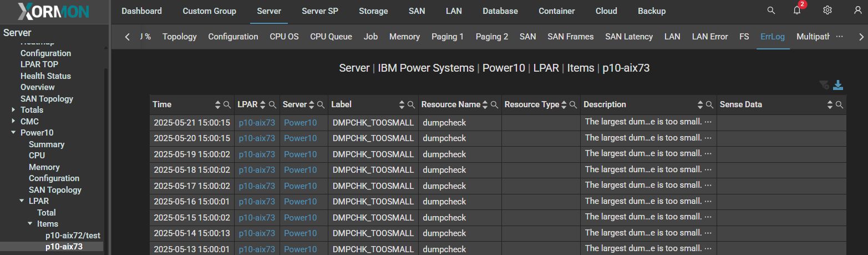868x255 pixels.
Task: Open Power10 link in 2025-05-19 row
Action: coord(301,154)
